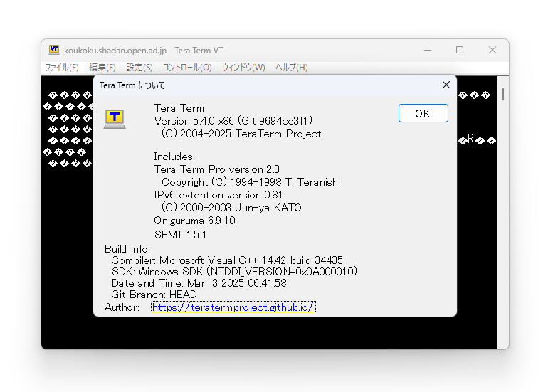Click the SDK: Windows SDK line
The image size is (553, 392).
click(x=234, y=272)
